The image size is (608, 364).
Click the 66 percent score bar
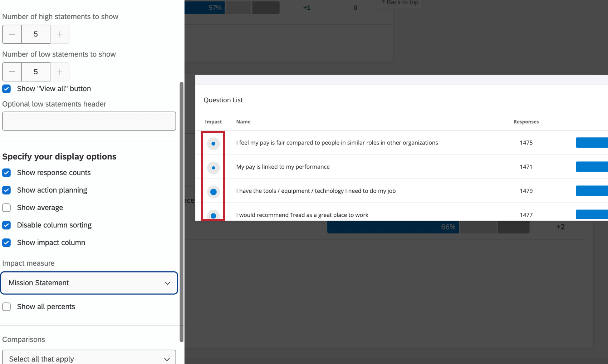393,226
